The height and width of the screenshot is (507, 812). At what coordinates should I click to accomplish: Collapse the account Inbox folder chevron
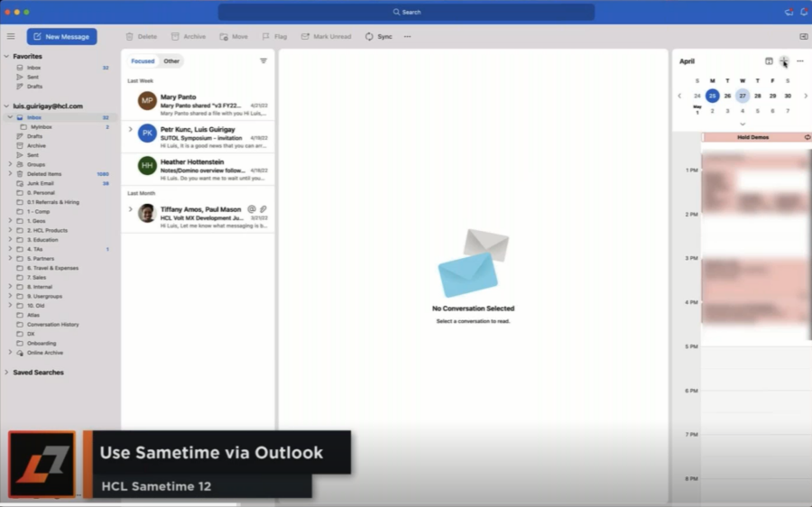(x=10, y=117)
